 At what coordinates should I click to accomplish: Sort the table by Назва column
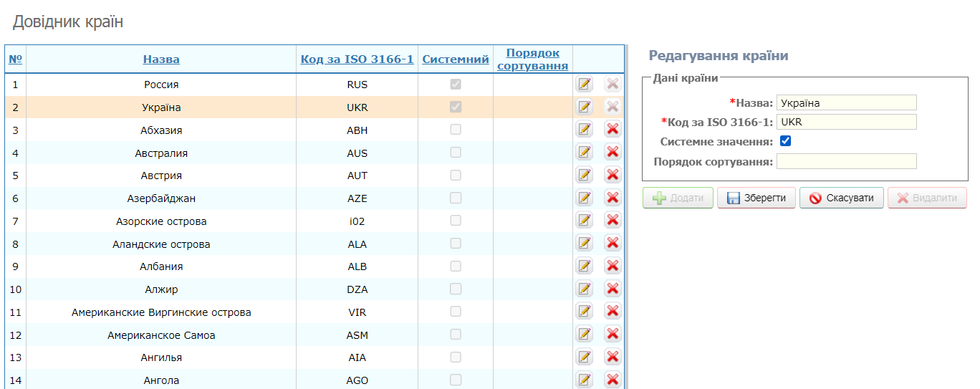click(x=161, y=59)
